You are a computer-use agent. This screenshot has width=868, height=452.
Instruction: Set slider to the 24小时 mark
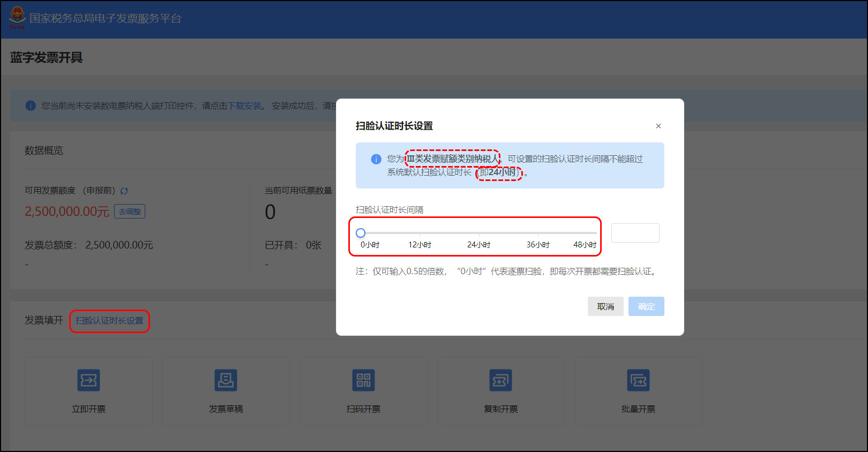coord(478,233)
